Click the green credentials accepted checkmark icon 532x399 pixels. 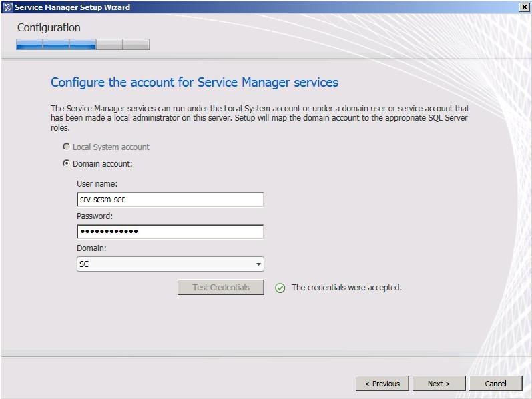280,288
